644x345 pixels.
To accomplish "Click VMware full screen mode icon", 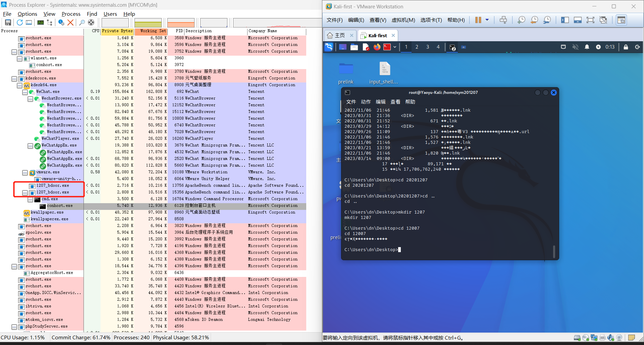I will click(x=590, y=20).
